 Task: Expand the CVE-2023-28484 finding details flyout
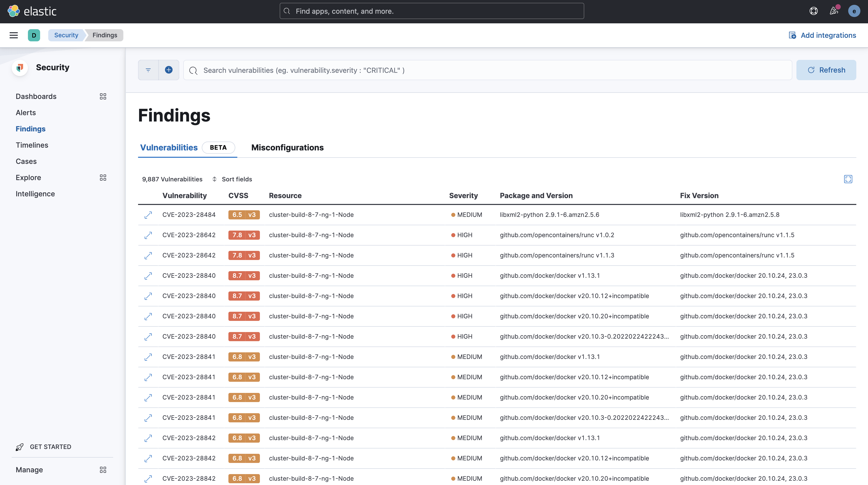point(148,215)
